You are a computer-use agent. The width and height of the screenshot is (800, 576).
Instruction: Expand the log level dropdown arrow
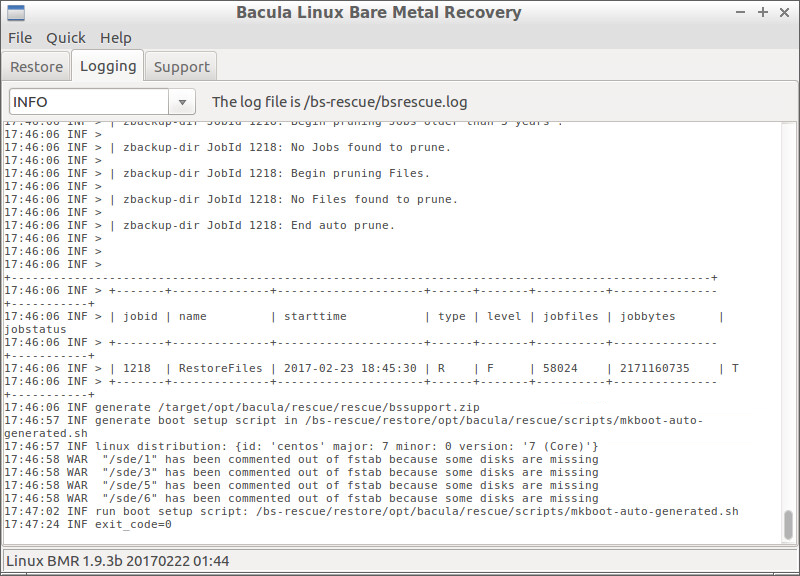pos(182,102)
